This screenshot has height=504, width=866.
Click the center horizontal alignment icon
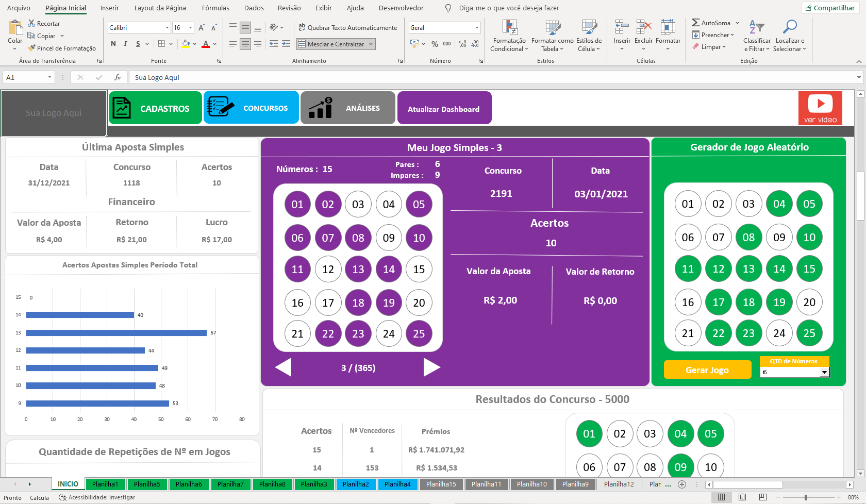coord(245,44)
